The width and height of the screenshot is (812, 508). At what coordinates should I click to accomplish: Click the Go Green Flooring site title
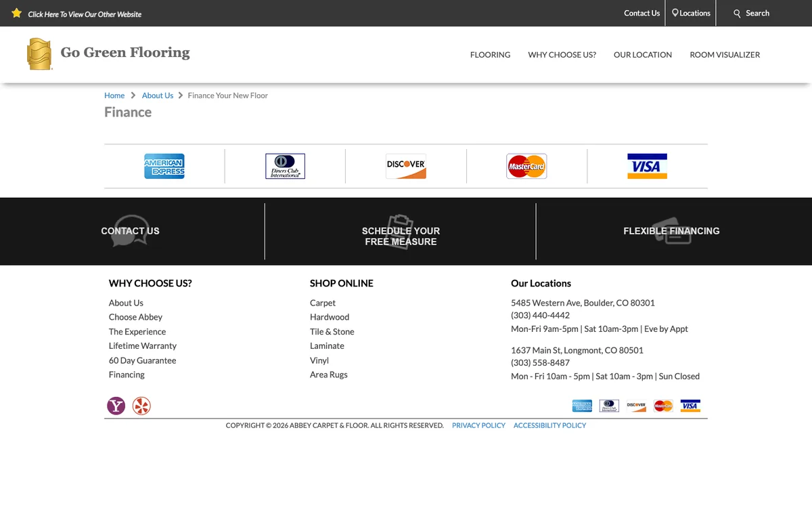click(125, 53)
